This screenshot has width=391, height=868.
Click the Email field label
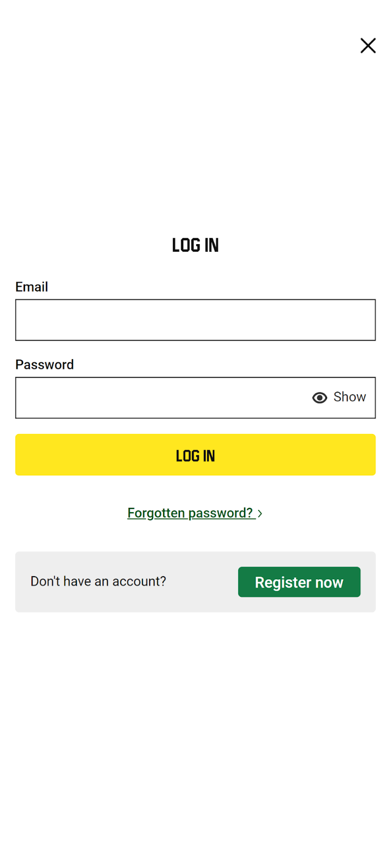[31, 286]
